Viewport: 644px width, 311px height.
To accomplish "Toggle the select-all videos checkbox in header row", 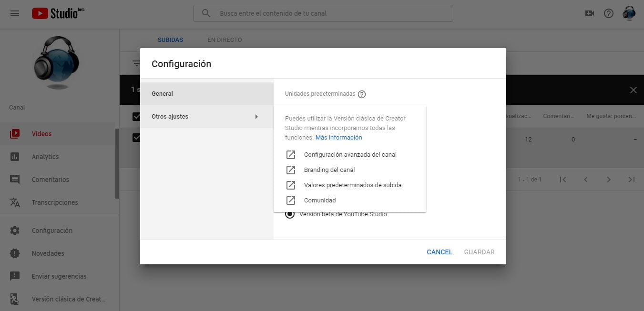I will tap(136, 116).
